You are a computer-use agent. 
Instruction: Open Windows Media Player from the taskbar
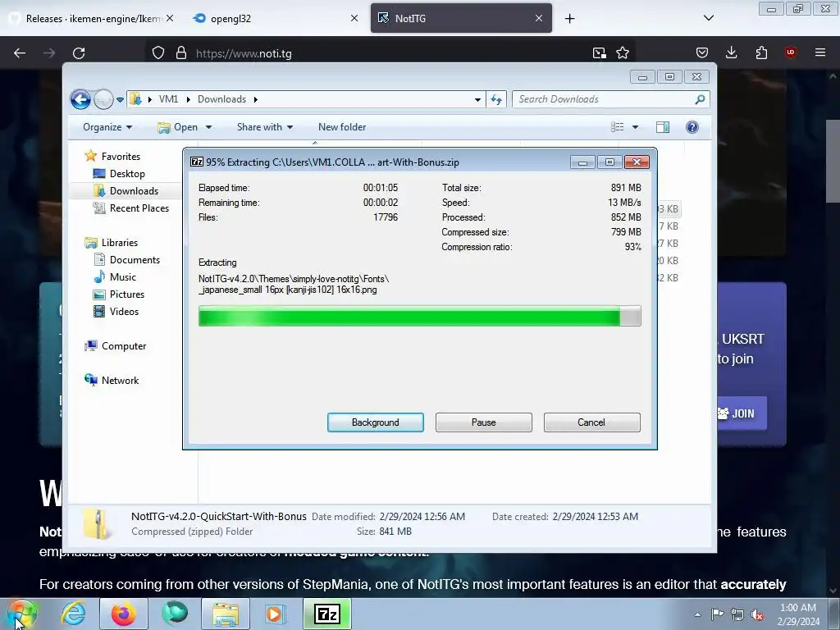point(276,614)
